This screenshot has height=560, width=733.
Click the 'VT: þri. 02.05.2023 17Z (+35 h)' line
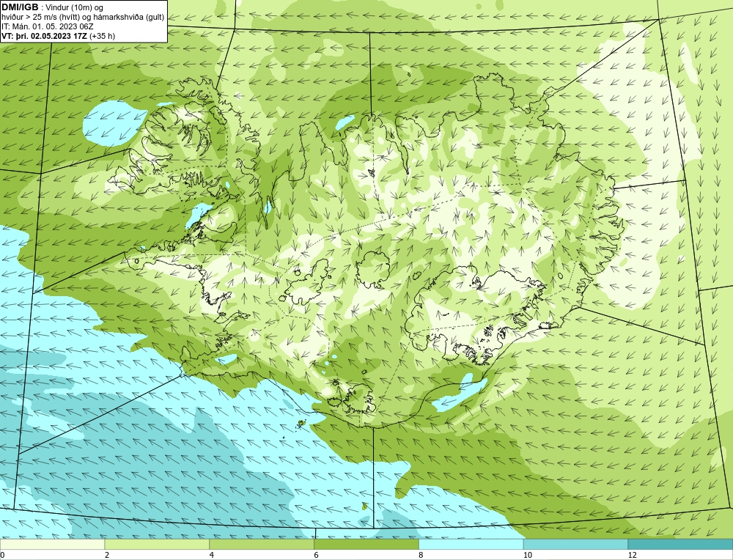click(59, 35)
